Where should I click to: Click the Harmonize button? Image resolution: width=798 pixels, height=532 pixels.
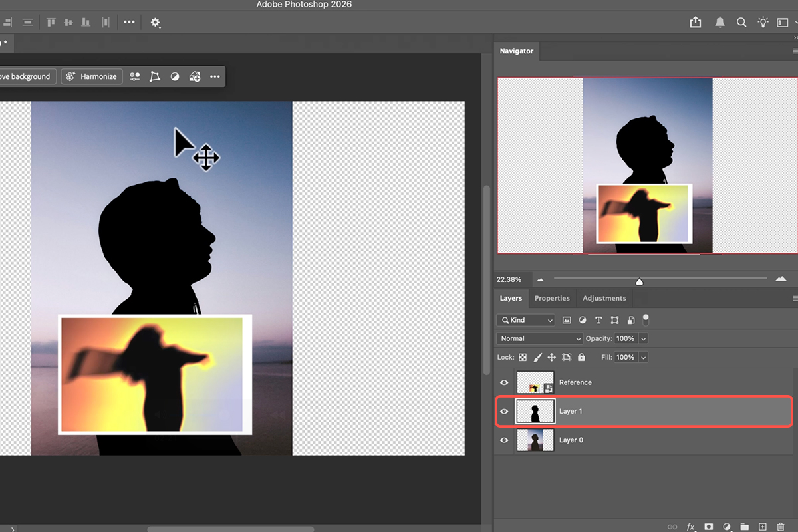click(x=92, y=76)
